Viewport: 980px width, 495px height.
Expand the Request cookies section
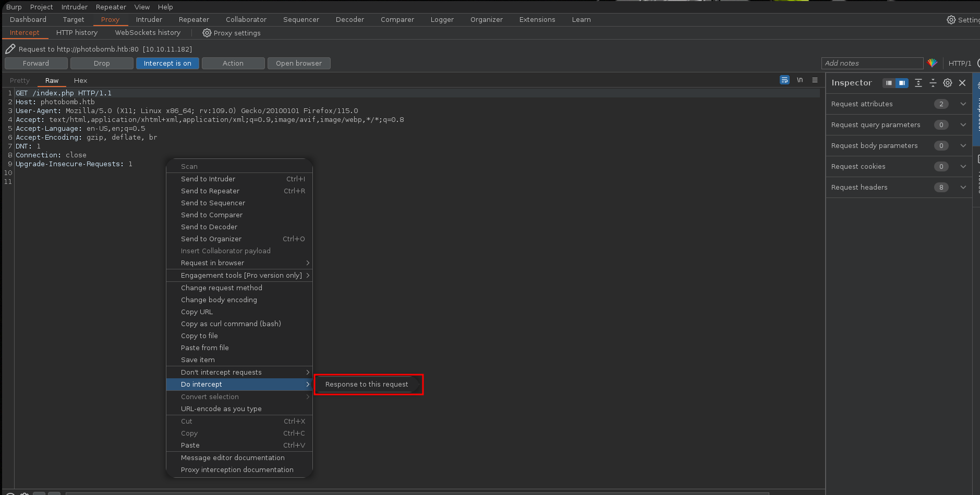click(963, 166)
